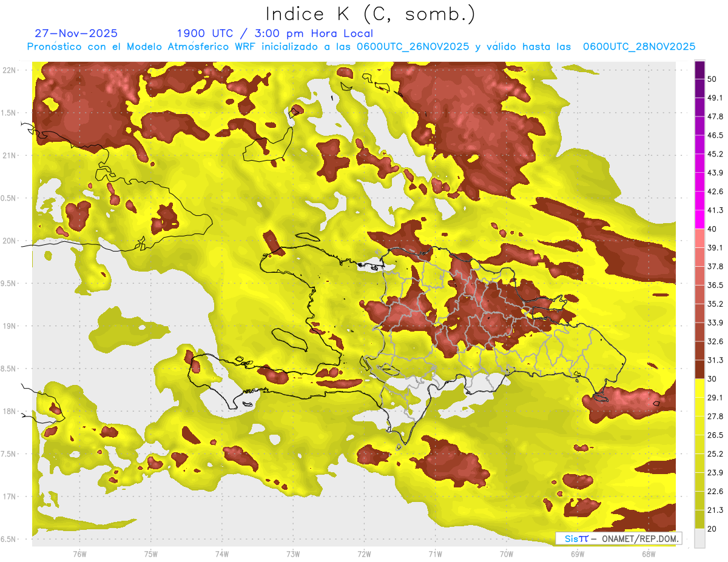Screen dimensions: 728x562
Task: Click the 'Indice K (C, somb.)' title
Action: [371, 14]
